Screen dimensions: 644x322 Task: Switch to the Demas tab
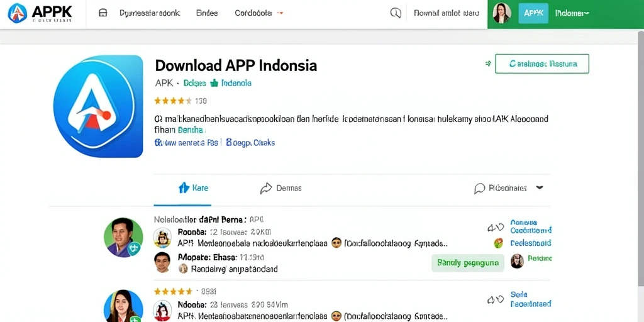(280, 188)
